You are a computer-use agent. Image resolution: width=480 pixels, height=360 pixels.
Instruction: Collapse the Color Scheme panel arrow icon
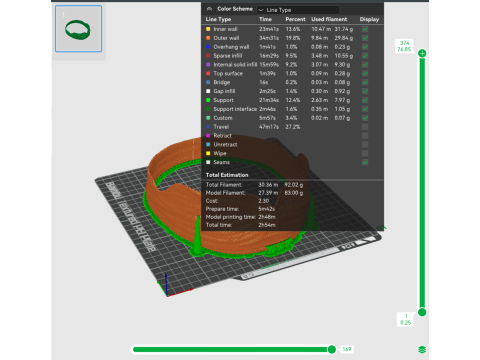pyautogui.click(x=209, y=9)
